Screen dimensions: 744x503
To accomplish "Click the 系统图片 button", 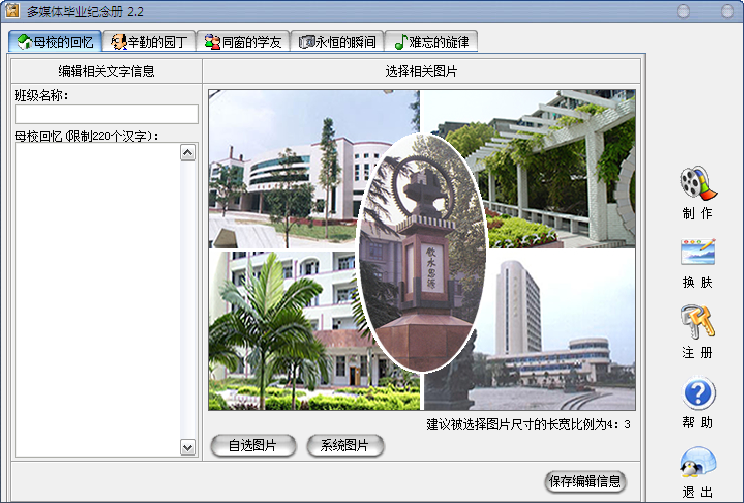I will tap(345, 446).
